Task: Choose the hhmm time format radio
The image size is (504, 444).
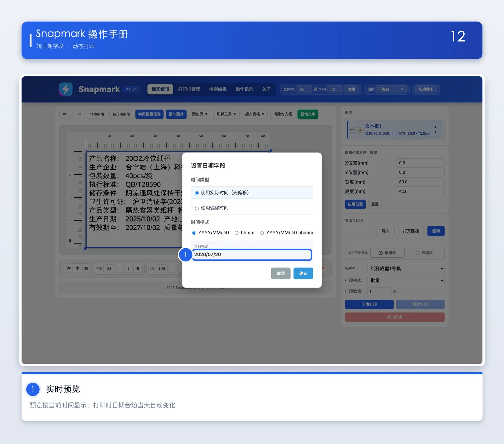Action: (x=237, y=233)
